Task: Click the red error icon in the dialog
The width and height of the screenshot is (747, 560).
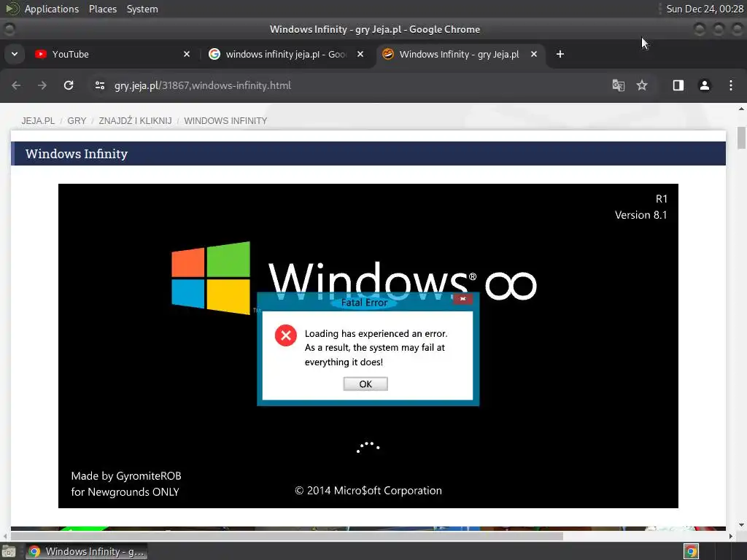Action: click(286, 335)
